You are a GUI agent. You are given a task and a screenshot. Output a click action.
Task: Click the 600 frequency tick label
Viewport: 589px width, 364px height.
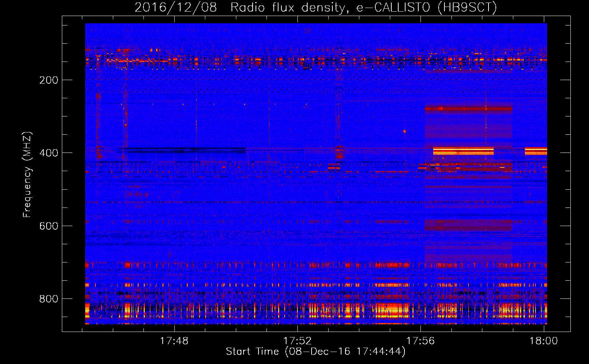(49, 226)
